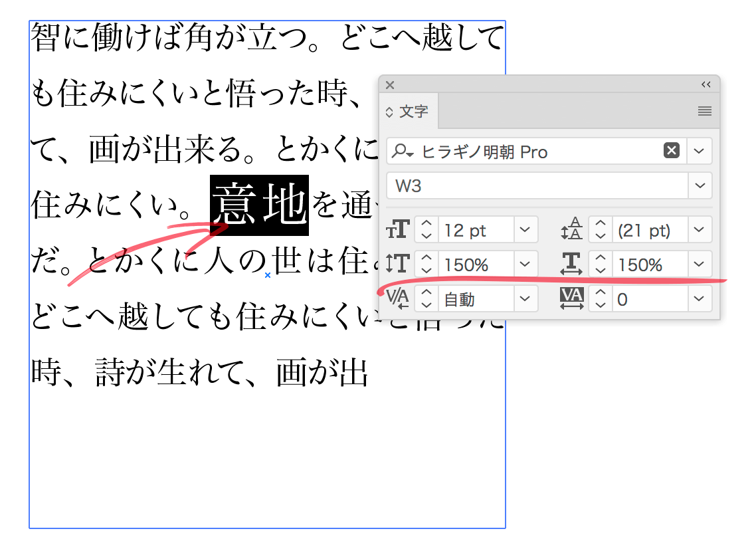756x549 pixels.
Task: Collapse the panel with the double chevron
Action: pos(705,85)
